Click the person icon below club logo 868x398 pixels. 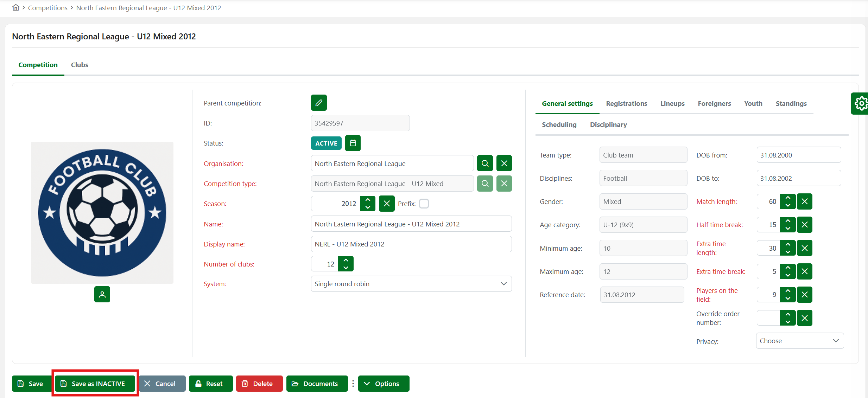click(x=102, y=294)
